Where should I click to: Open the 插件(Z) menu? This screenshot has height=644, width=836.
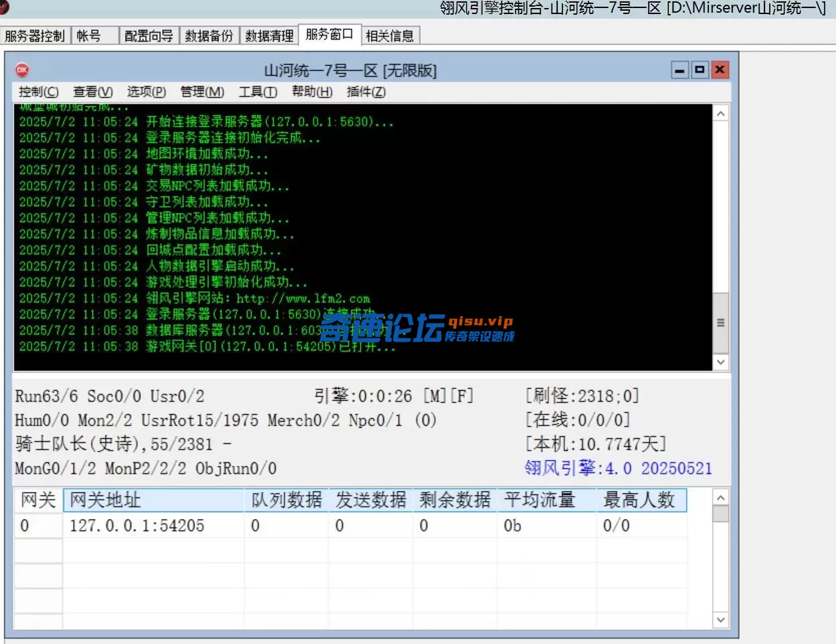(366, 92)
